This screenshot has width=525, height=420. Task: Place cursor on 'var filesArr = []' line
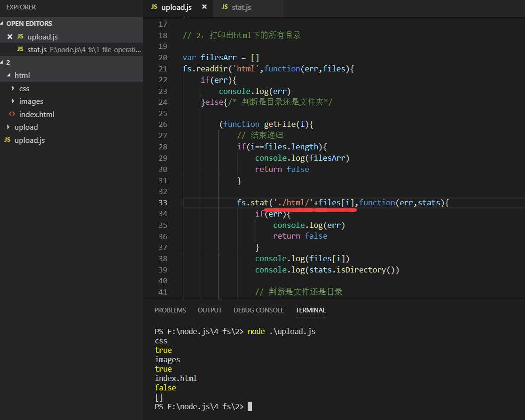(221, 58)
